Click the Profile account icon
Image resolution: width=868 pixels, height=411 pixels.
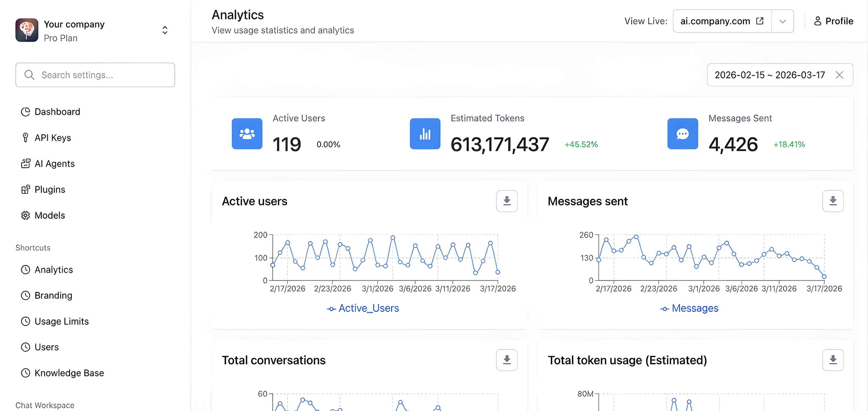(818, 21)
